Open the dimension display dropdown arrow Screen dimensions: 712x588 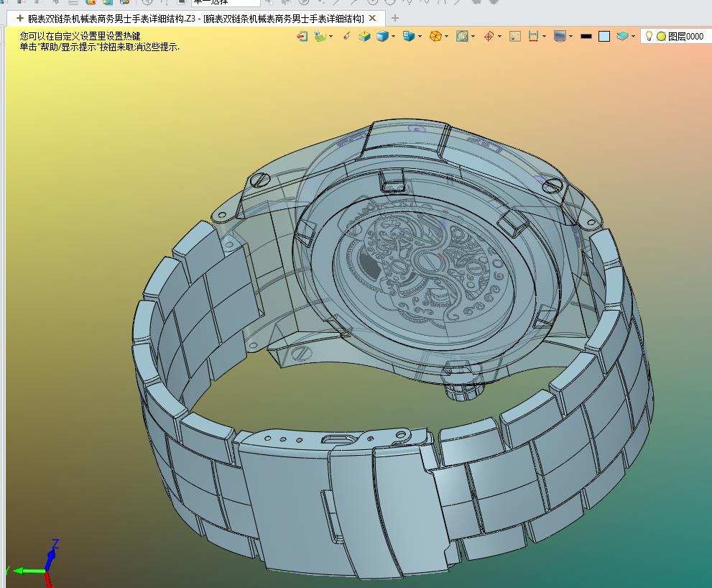pos(544,37)
